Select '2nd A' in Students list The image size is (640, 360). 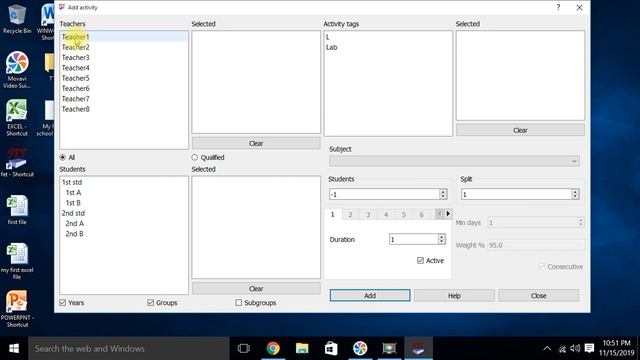coord(75,223)
